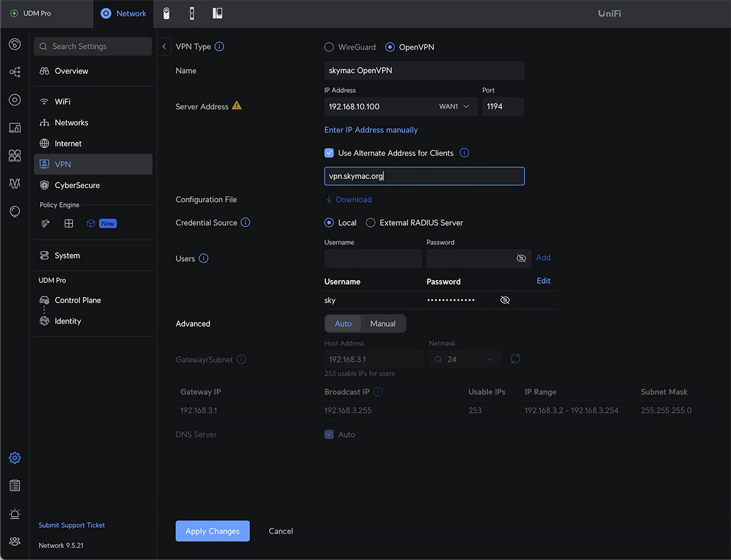731x560 pixels.
Task: Select the WireGuard VPN type
Action: pyautogui.click(x=329, y=47)
